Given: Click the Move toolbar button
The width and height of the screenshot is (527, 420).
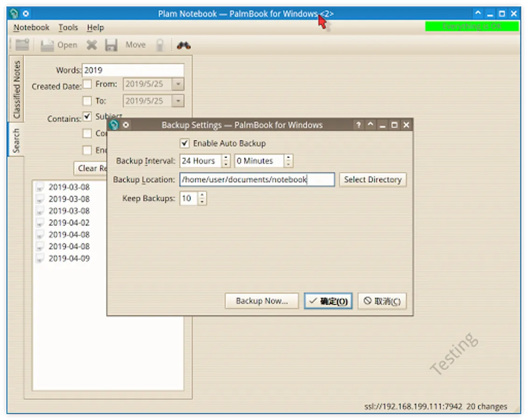Looking at the screenshot, I should click(x=135, y=45).
